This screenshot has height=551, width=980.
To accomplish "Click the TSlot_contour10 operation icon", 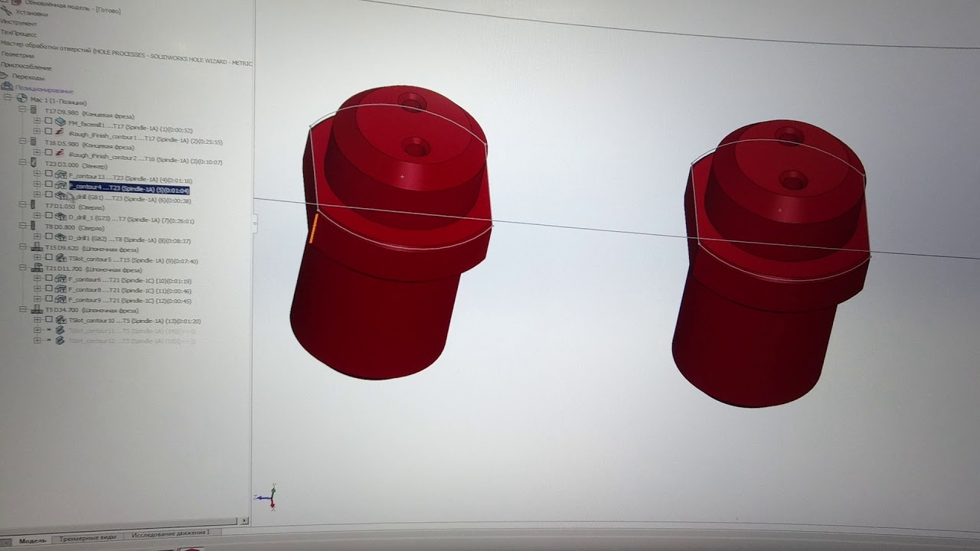I will pos(60,320).
